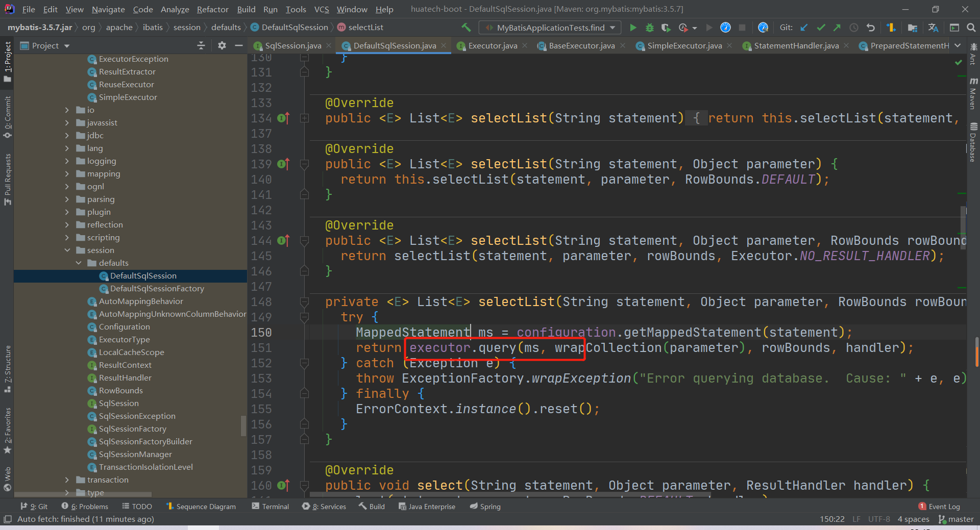Start debugging with the bug icon
The width and height of the screenshot is (980, 530).
(x=650, y=28)
